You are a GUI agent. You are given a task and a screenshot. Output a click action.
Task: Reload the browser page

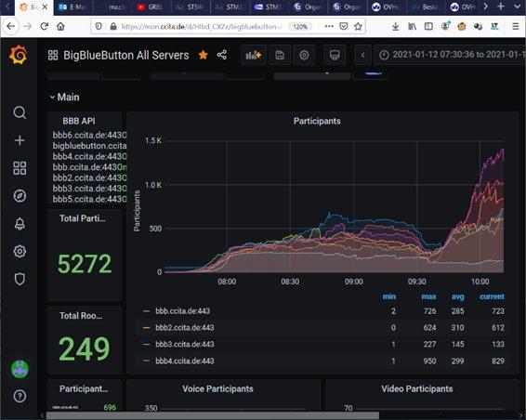(45, 26)
